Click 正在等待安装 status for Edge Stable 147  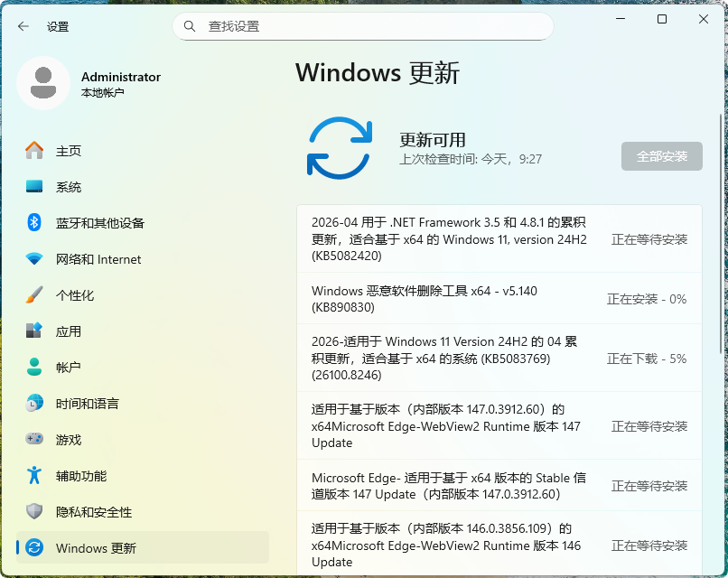(x=649, y=486)
